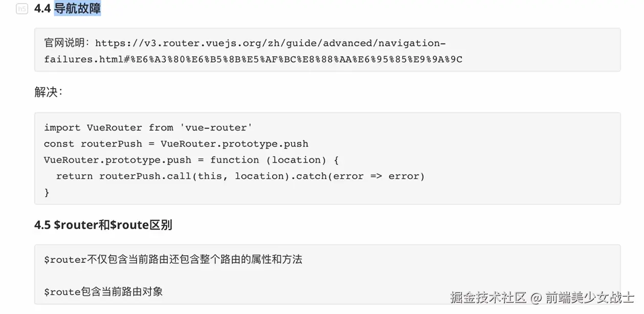Click the highlighted text 导航故障
The width and height of the screenshot is (644, 314).
(77, 9)
